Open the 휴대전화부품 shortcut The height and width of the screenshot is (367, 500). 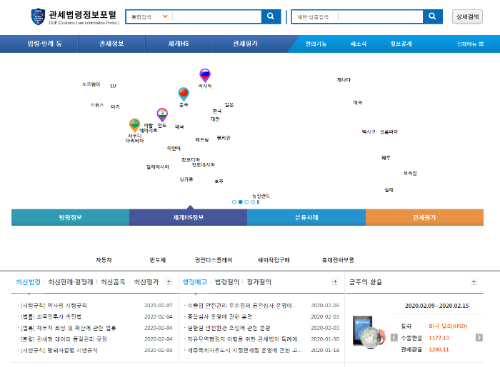pos(338,260)
